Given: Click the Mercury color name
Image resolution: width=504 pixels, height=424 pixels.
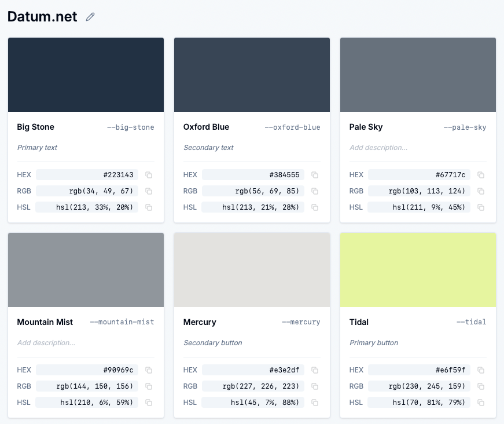Looking at the screenshot, I should [x=200, y=322].
